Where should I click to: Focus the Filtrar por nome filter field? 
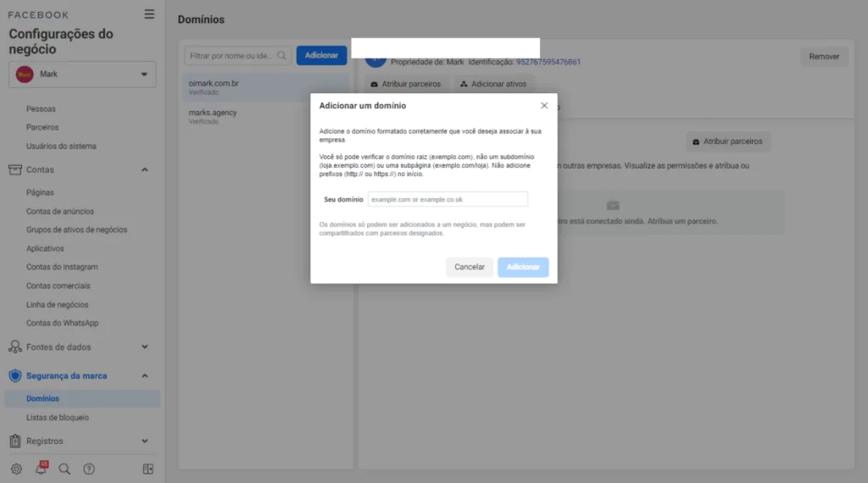237,55
